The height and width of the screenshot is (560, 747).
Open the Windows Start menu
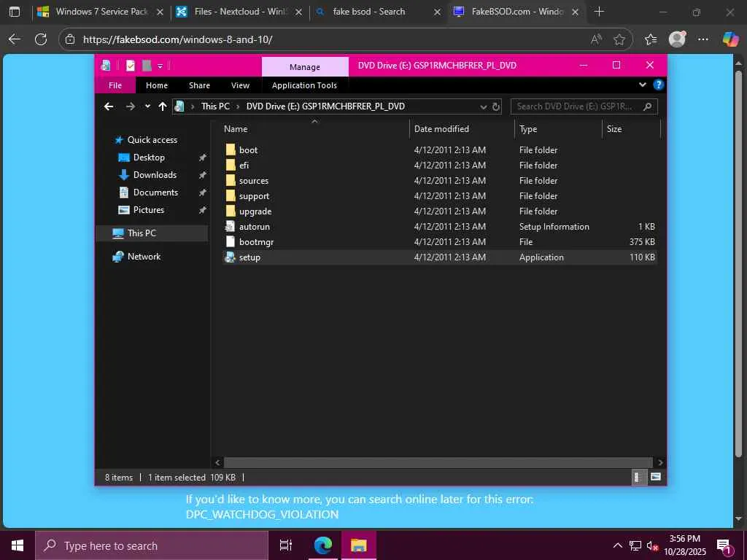coord(18,545)
